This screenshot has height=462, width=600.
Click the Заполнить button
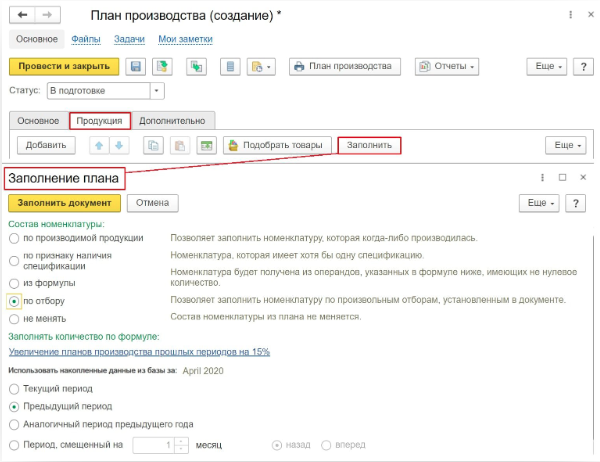pos(369,145)
